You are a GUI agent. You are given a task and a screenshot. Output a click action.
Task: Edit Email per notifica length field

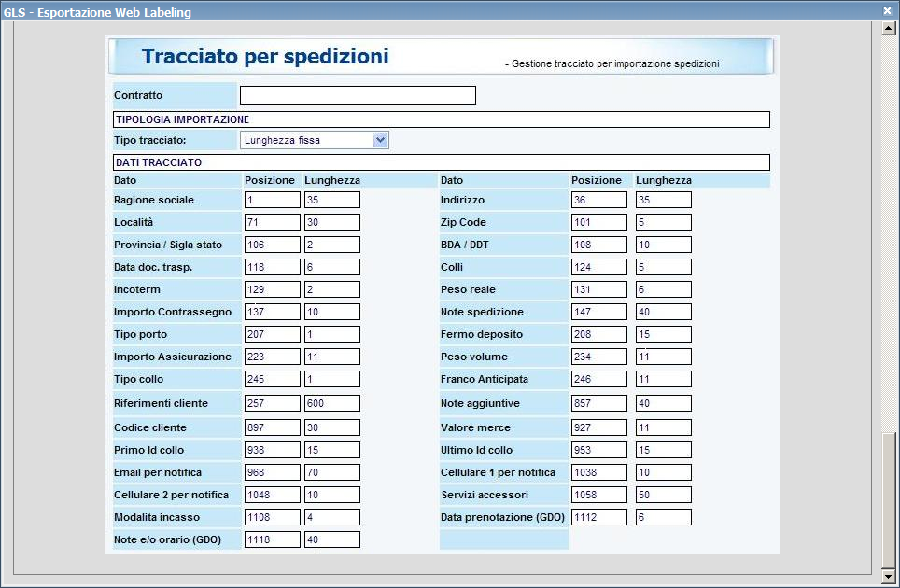(x=332, y=472)
